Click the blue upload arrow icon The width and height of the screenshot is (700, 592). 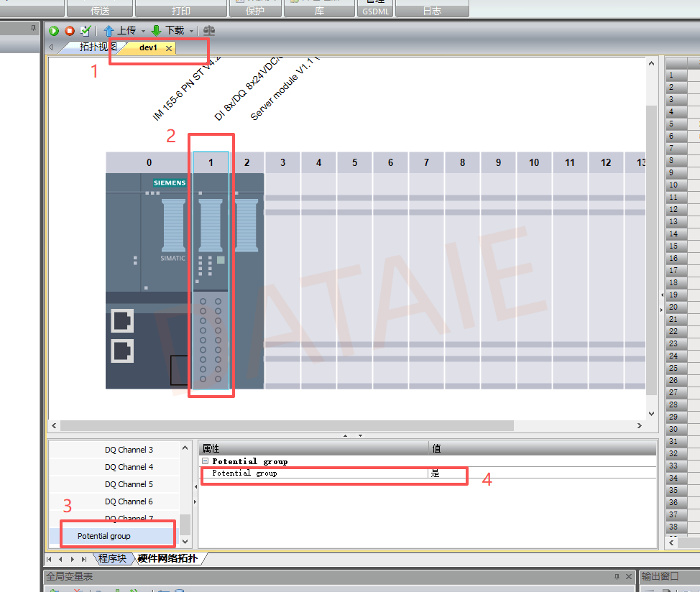coord(109,31)
